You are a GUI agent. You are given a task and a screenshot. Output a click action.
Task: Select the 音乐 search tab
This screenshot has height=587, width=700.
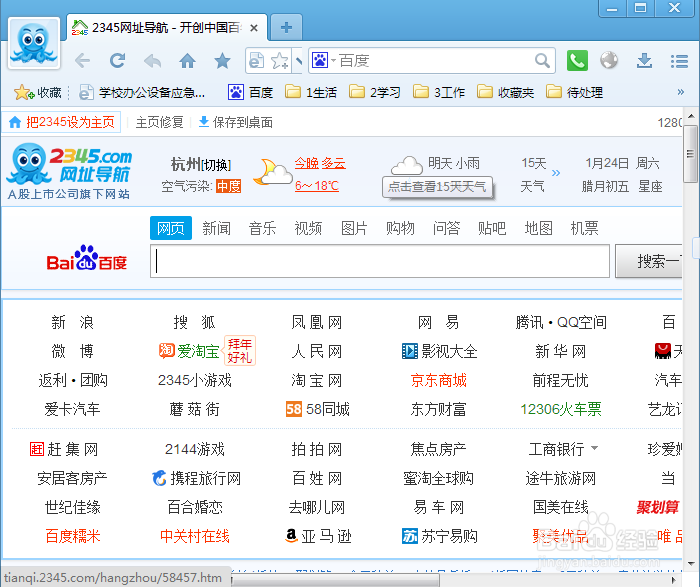262,228
